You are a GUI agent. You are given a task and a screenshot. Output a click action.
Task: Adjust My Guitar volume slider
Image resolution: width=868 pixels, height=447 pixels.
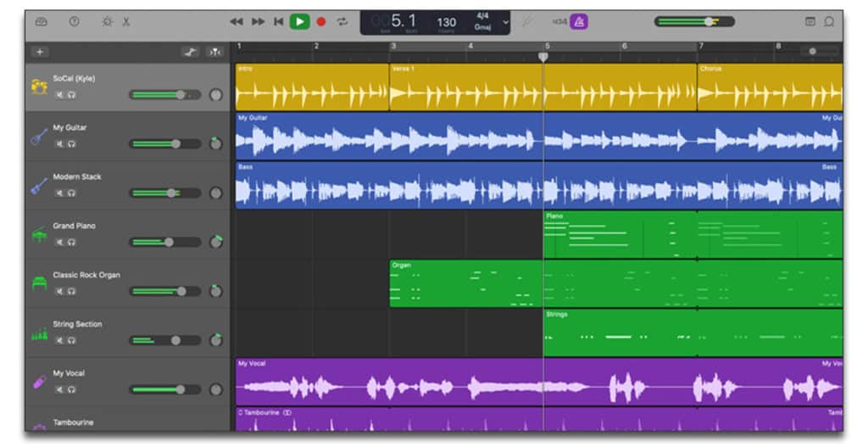pos(165,144)
